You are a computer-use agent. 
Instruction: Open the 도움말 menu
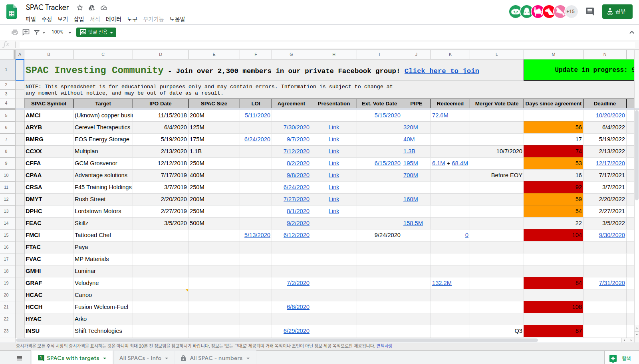click(x=177, y=19)
